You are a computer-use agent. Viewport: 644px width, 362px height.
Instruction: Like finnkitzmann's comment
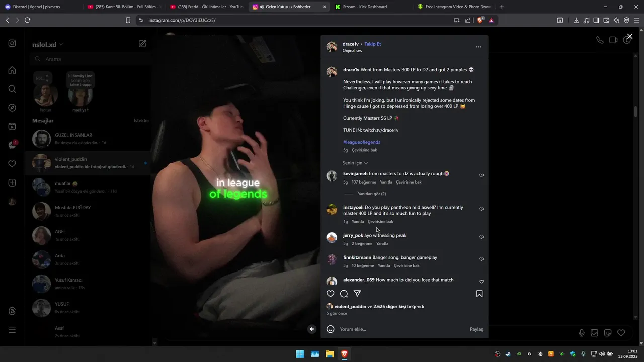pyautogui.click(x=481, y=259)
